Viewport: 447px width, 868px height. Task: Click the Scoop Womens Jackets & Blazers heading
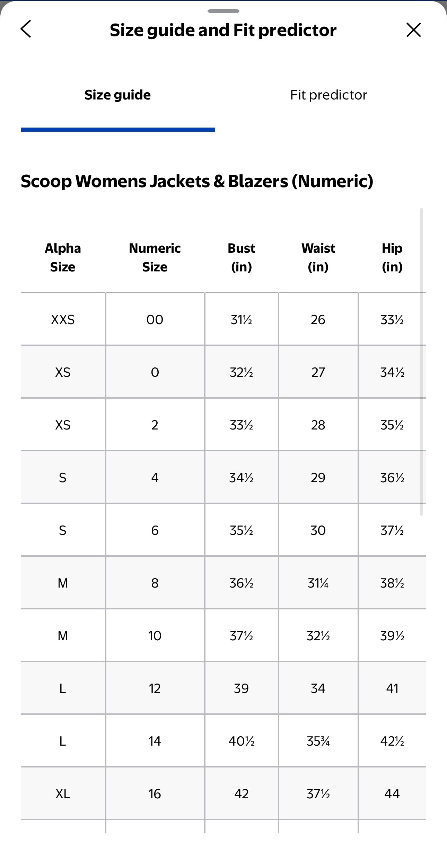pos(197,181)
